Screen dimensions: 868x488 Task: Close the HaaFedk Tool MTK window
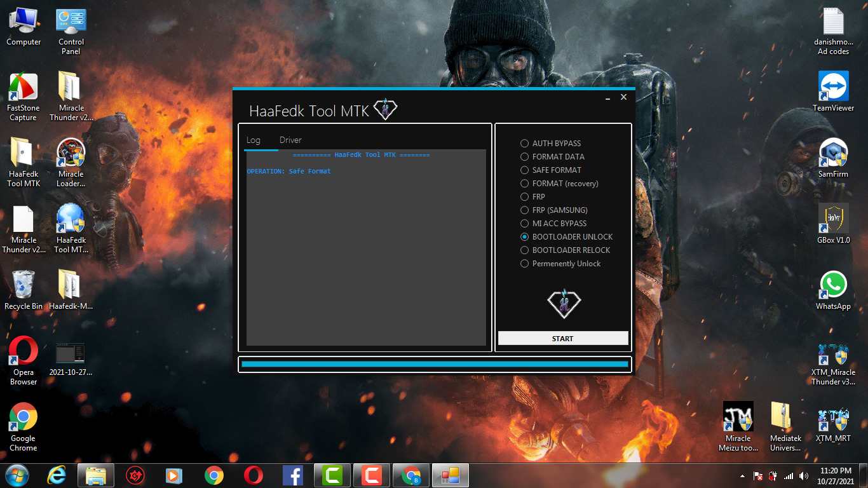(623, 97)
